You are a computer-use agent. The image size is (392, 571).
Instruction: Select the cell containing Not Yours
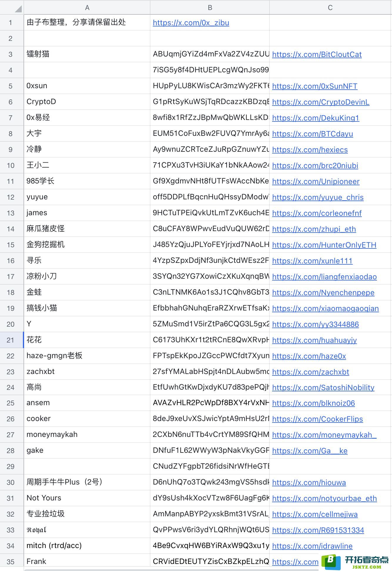tap(87, 498)
